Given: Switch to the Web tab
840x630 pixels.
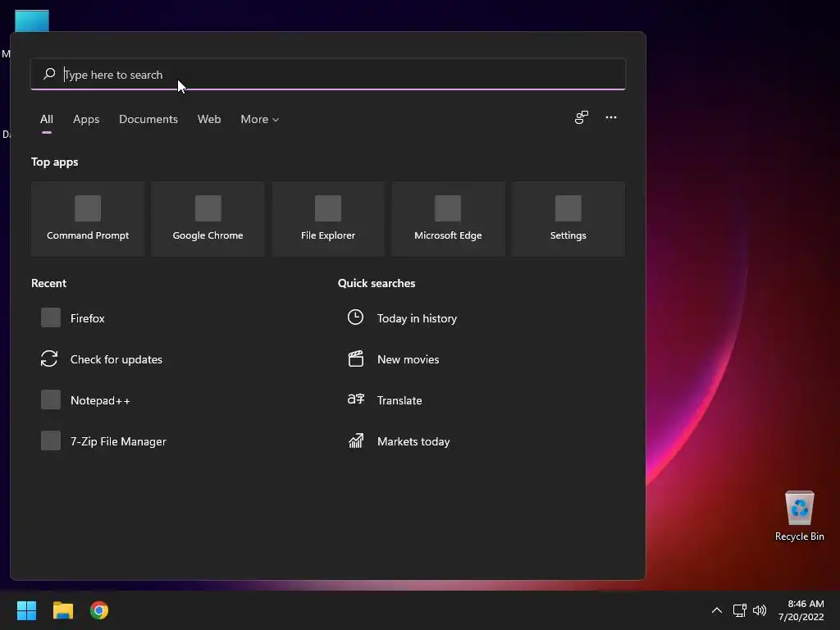Looking at the screenshot, I should (209, 119).
